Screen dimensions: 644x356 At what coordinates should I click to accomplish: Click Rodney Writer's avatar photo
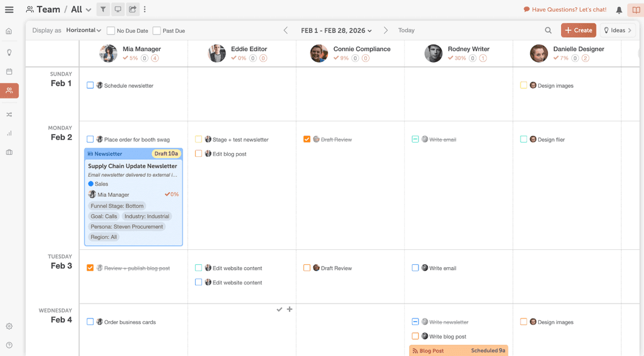click(434, 54)
